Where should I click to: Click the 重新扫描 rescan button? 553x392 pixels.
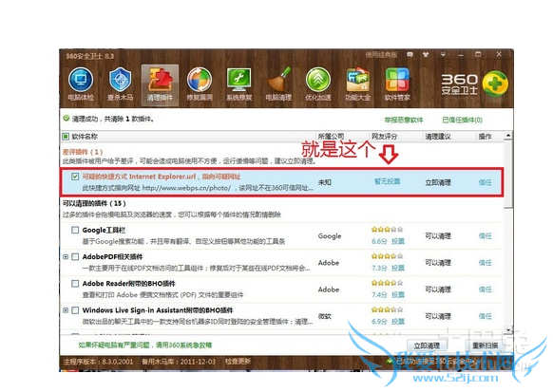click(x=485, y=345)
